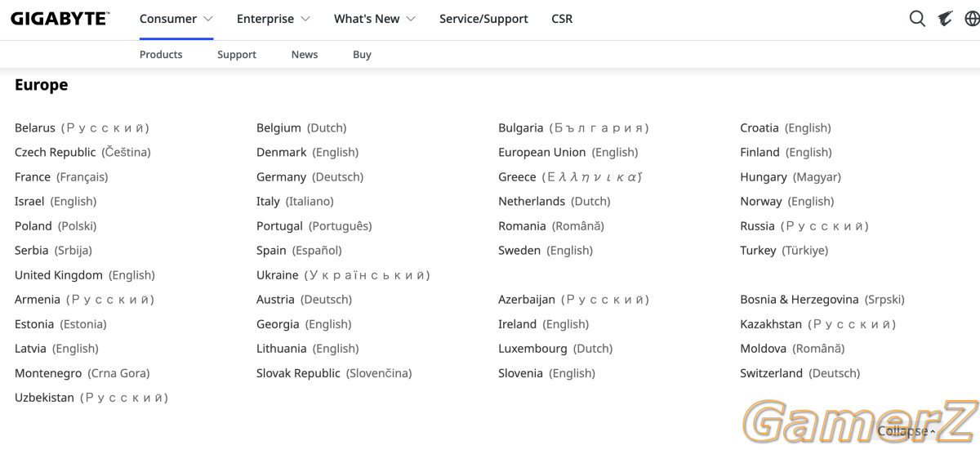Select the News sub-navigation tab
This screenshot has height=450, width=980.
point(305,55)
